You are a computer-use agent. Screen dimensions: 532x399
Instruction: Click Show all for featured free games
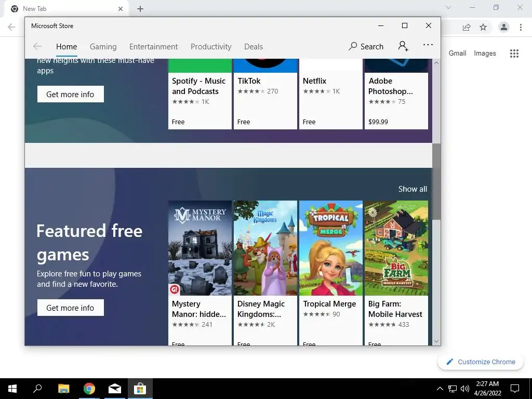413,189
